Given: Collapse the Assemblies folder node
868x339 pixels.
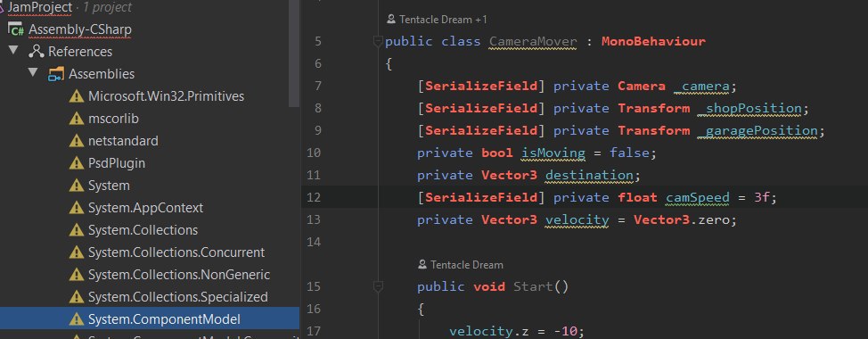Looking at the screenshot, I should 34,73.
